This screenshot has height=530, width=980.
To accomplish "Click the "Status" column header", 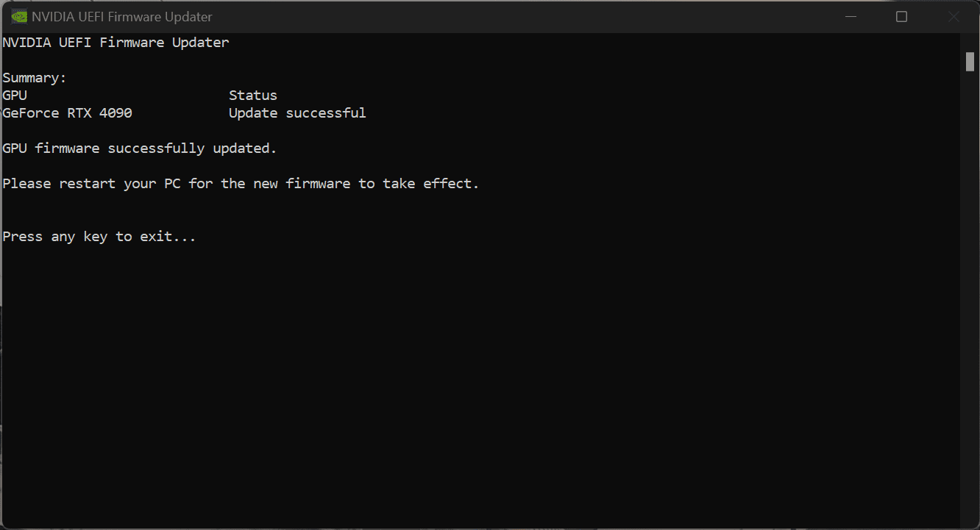I will pos(253,96).
